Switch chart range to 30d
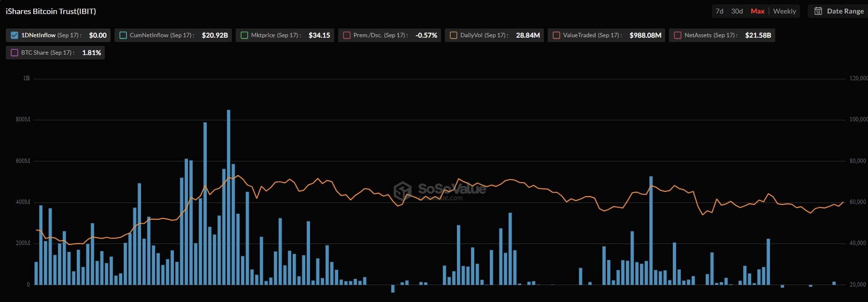 pyautogui.click(x=737, y=11)
